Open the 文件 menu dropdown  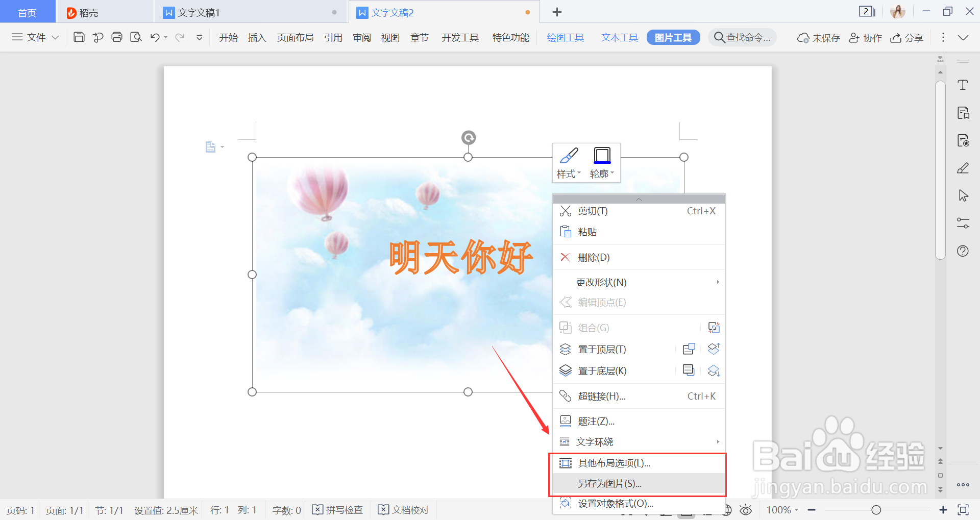point(34,37)
